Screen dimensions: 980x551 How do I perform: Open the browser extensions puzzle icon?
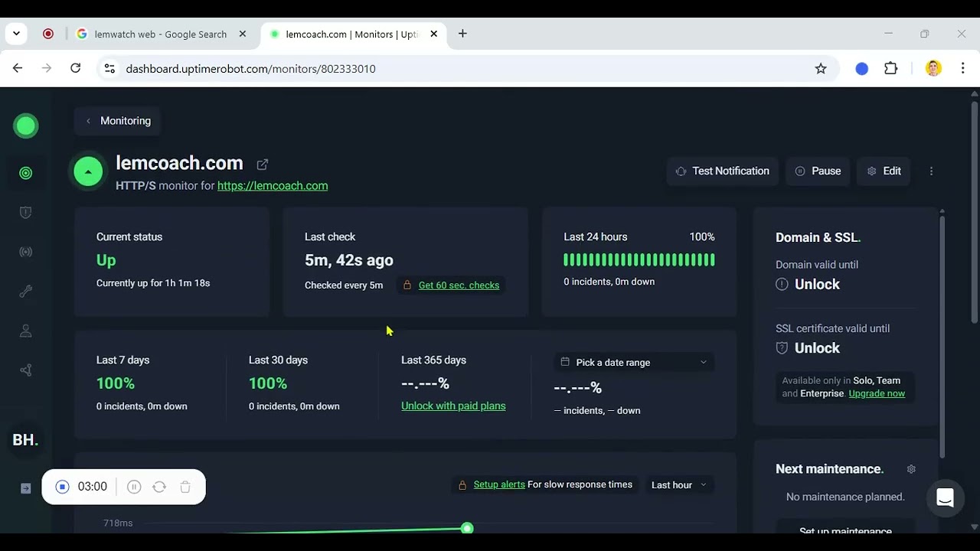point(891,69)
